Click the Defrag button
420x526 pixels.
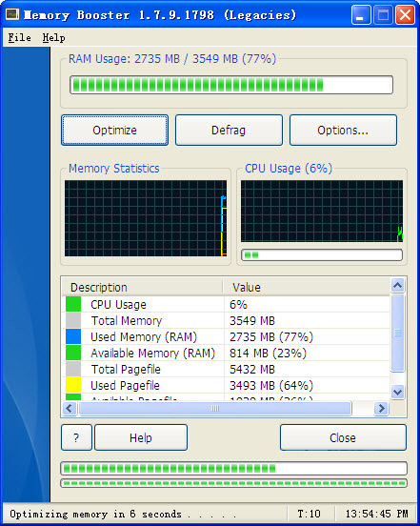click(x=229, y=131)
